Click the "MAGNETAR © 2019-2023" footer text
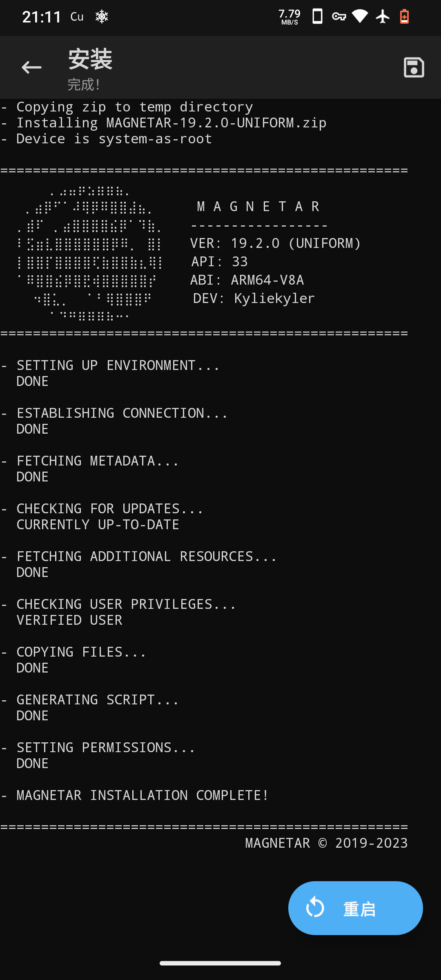441x980 pixels. [326, 843]
